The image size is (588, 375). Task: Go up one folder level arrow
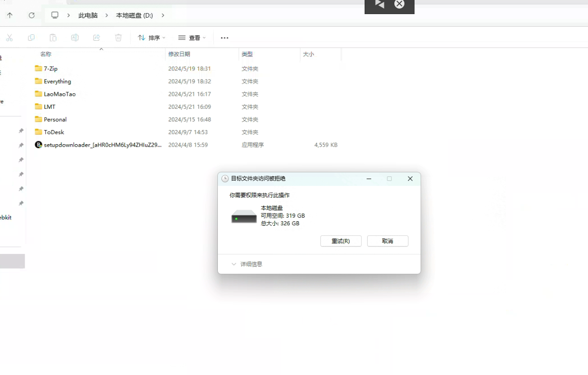[x=10, y=15]
